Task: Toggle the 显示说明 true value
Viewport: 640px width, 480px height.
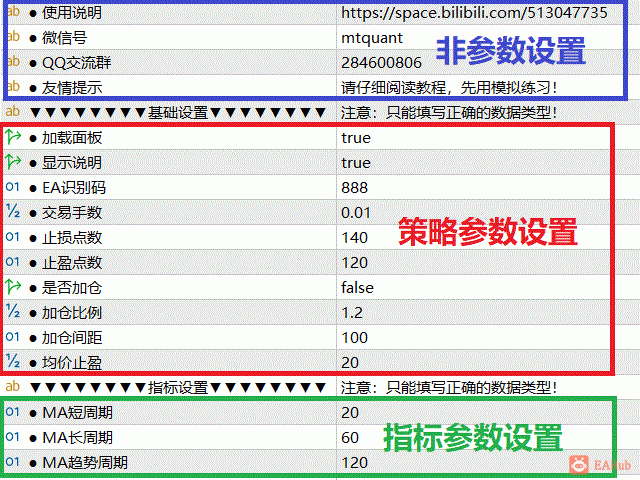Action: pyautogui.click(x=356, y=162)
